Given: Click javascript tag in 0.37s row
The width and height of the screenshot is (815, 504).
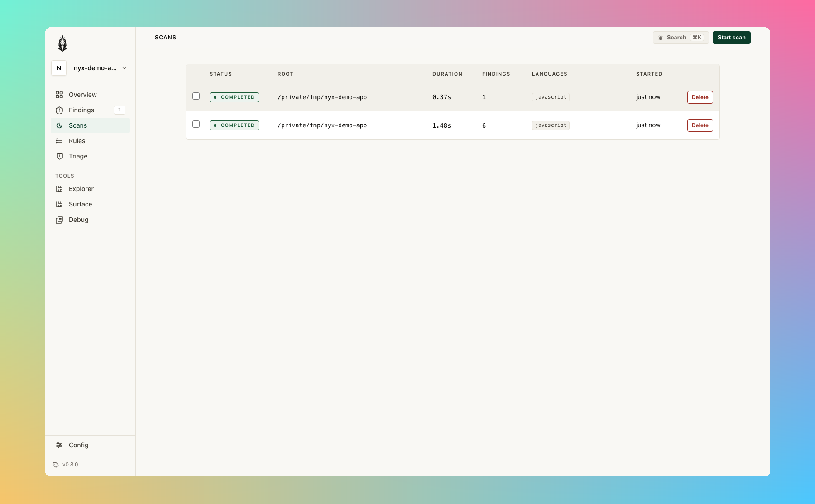Looking at the screenshot, I should pyautogui.click(x=551, y=97).
